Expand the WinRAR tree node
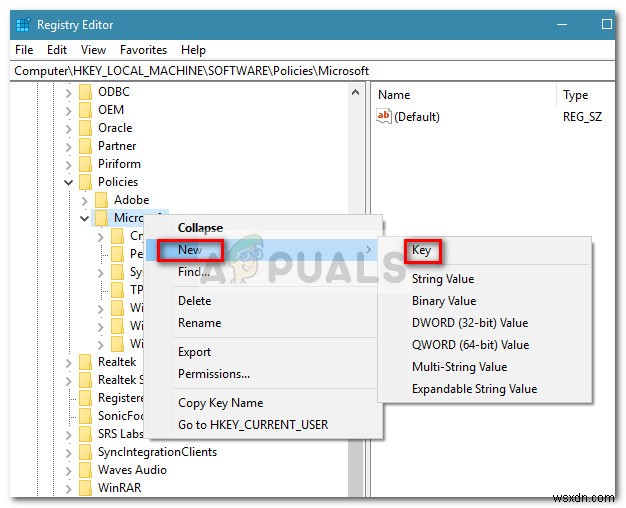The image size is (626, 508). pos(69,488)
